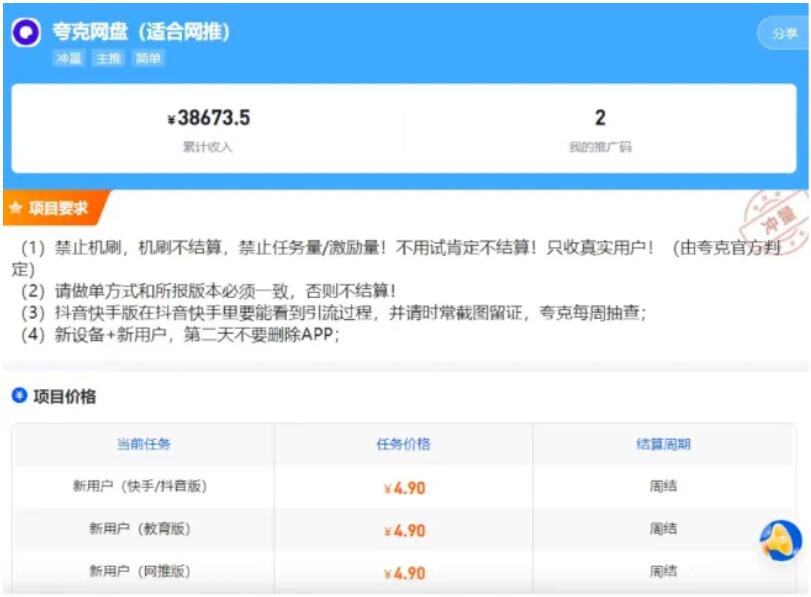Screen dimensions: 811x597
Task: Select the 冲量 tag
Action: (68, 58)
